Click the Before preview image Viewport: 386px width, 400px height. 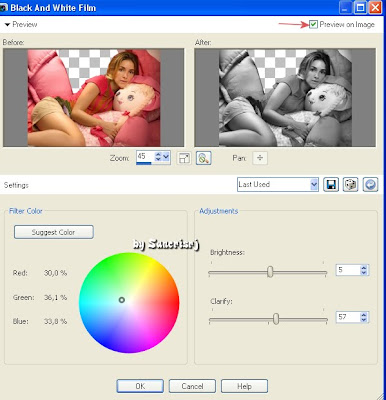pyautogui.click(x=94, y=98)
